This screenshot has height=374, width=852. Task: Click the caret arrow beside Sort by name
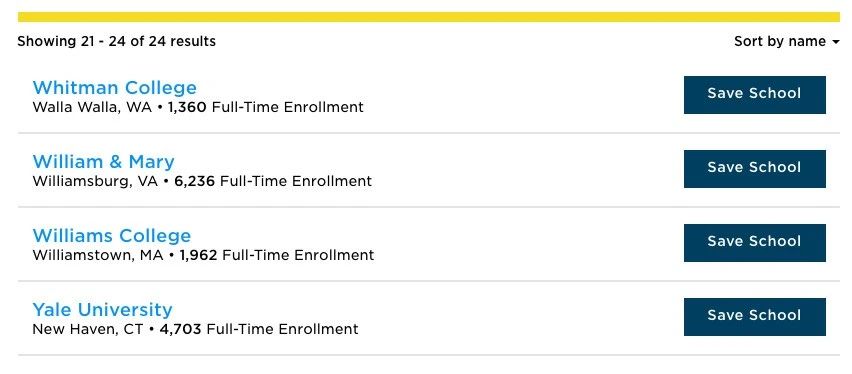click(x=835, y=42)
